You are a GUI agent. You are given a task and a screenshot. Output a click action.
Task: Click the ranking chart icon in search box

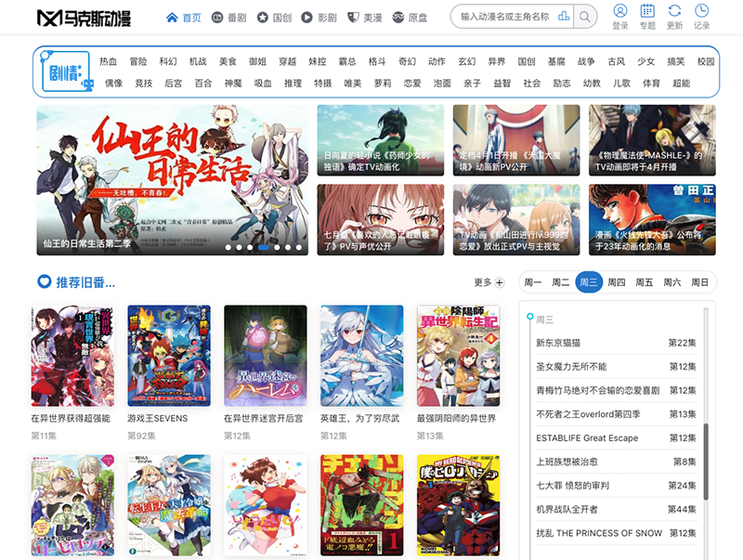(x=564, y=17)
